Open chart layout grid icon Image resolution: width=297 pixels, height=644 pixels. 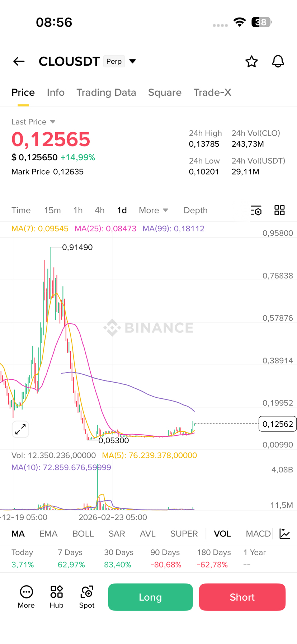(279, 210)
